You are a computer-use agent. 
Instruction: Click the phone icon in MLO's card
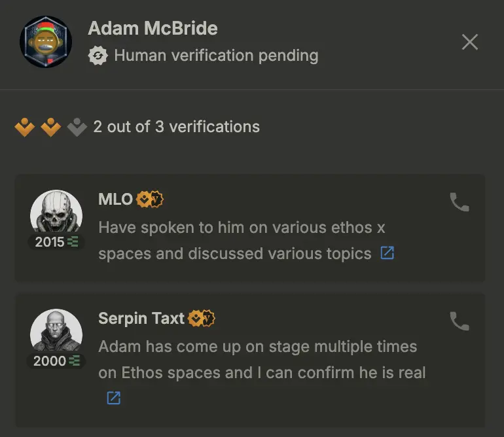[x=459, y=202]
